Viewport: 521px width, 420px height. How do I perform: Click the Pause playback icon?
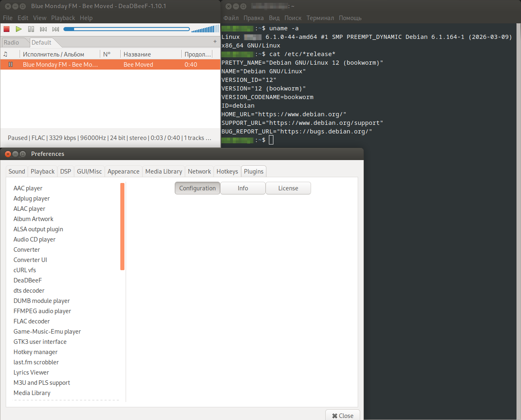31,29
